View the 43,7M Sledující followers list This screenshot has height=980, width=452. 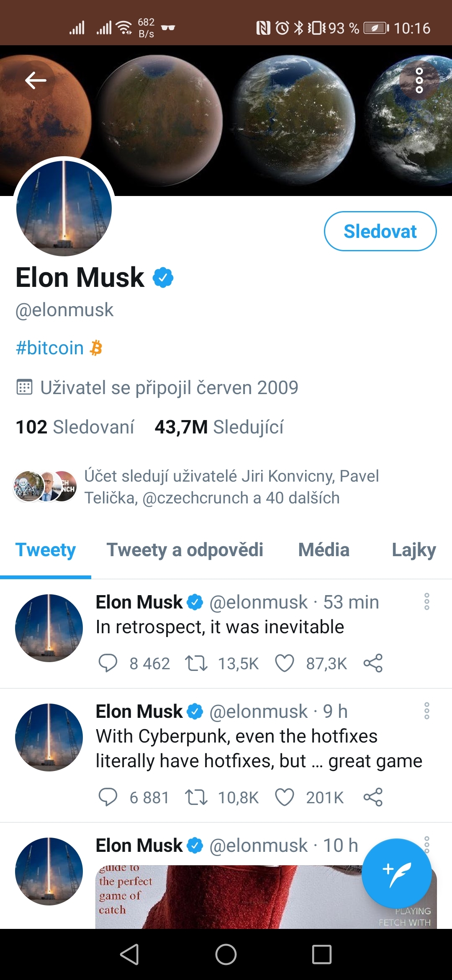219,427
